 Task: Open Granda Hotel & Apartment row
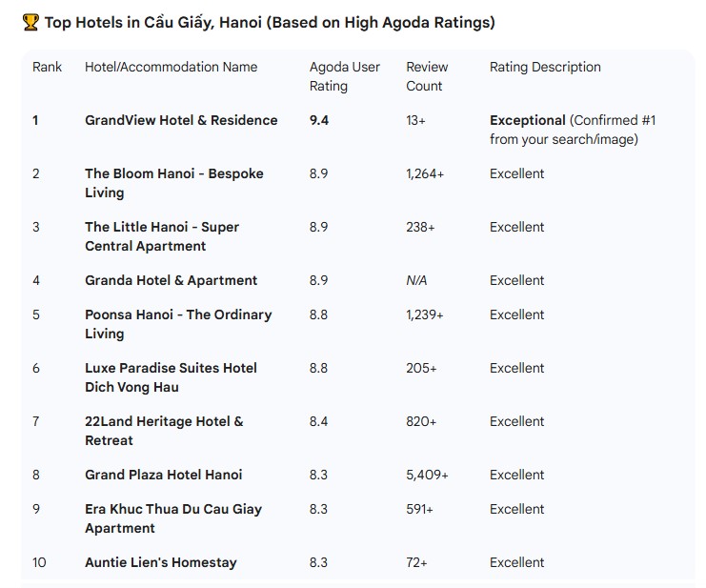(x=171, y=280)
